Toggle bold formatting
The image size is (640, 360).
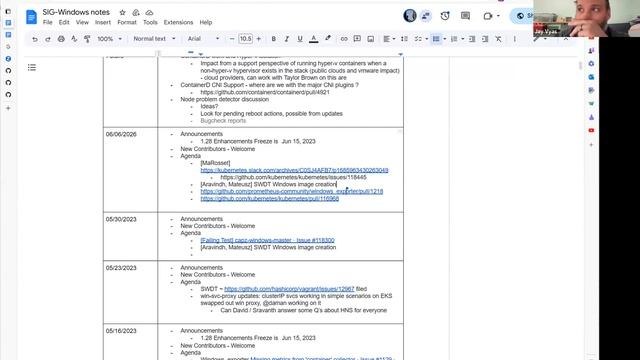273,39
